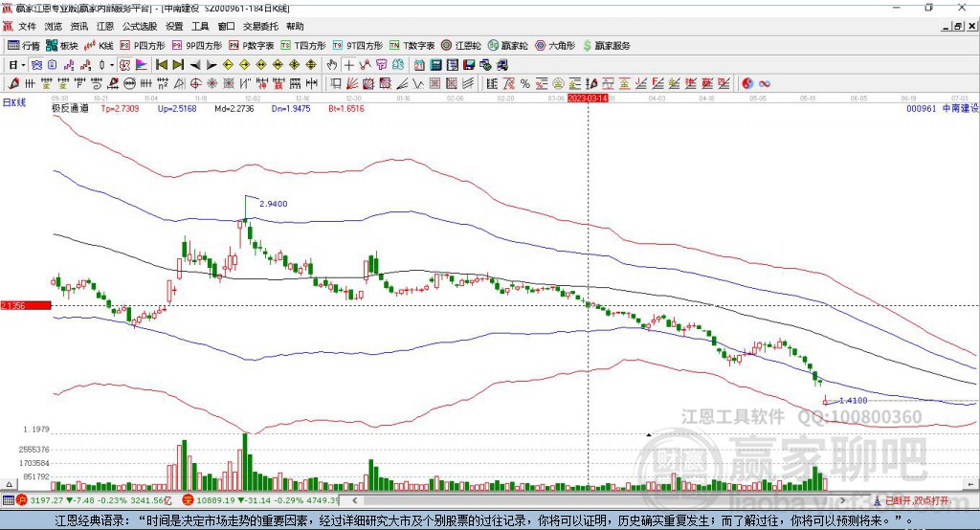This screenshot has height=530, width=980.
Task: Click the save floppy disk icon
Action: click(469, 65)
